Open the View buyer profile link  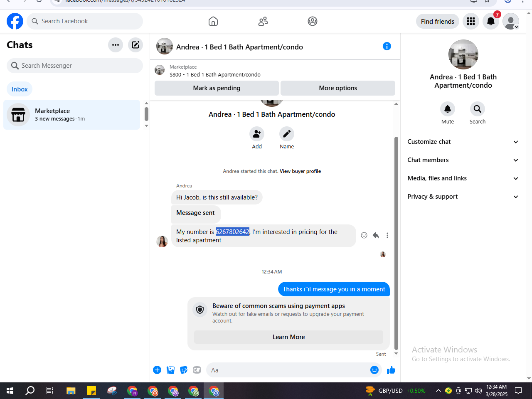tap(300, 171)
